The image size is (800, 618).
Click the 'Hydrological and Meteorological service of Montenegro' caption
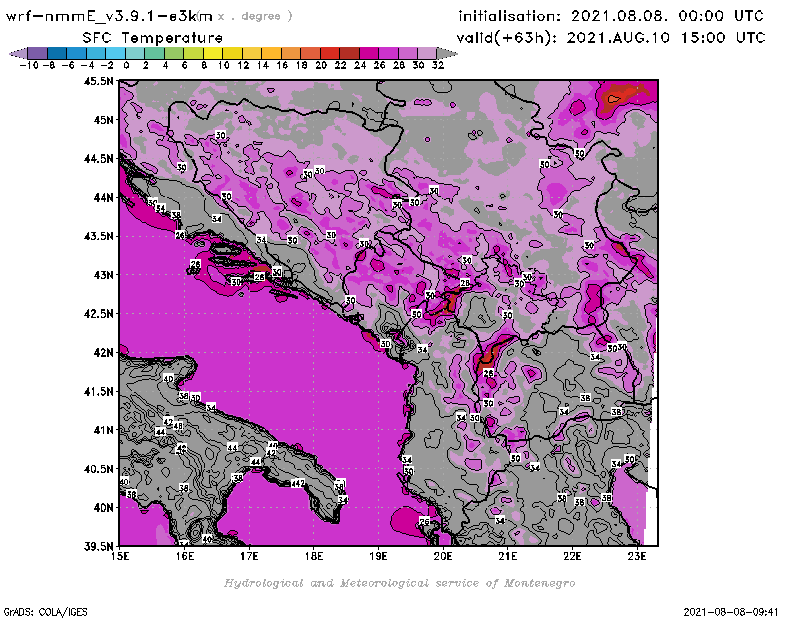399,583
